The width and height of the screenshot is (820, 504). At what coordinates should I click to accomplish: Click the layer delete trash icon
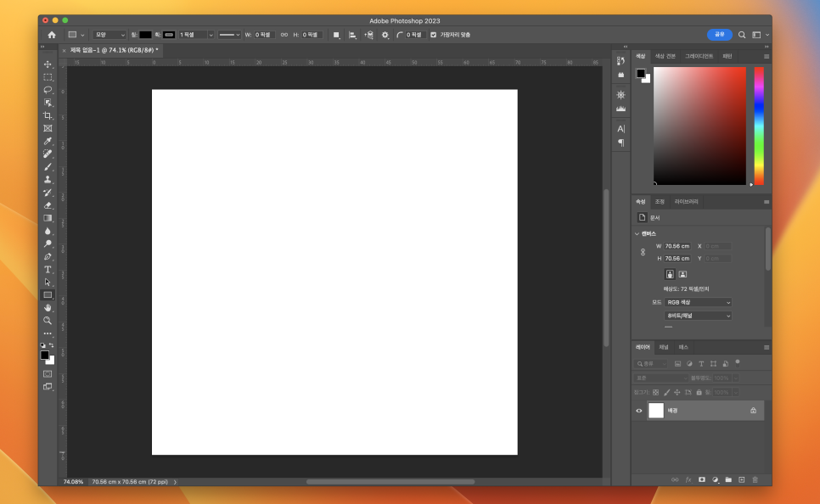tap(755, 479)
